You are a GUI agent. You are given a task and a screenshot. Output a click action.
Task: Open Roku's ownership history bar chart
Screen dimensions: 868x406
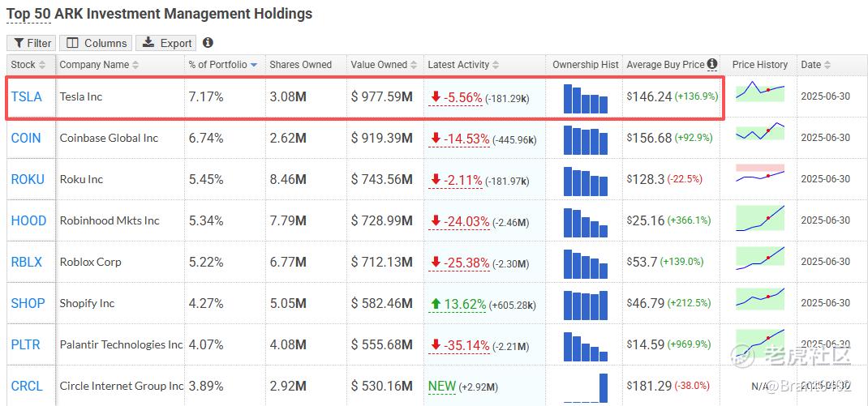(x=586, y=181)
